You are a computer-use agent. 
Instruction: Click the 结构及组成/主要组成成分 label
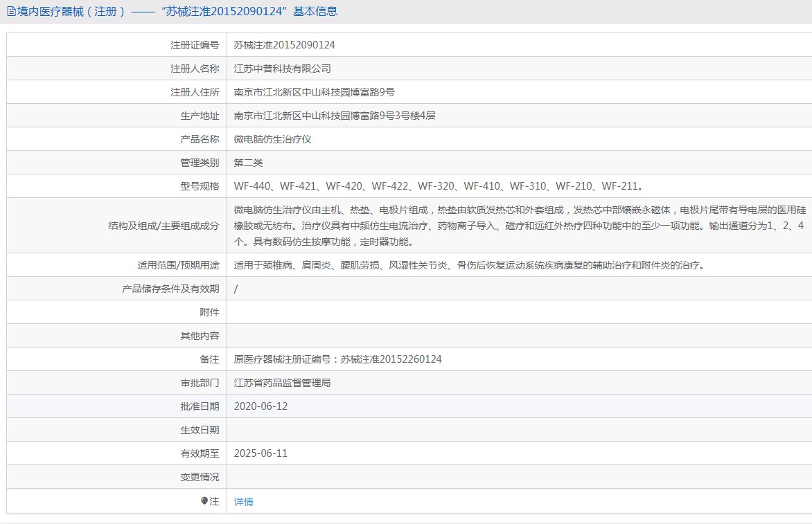point(164,226)
